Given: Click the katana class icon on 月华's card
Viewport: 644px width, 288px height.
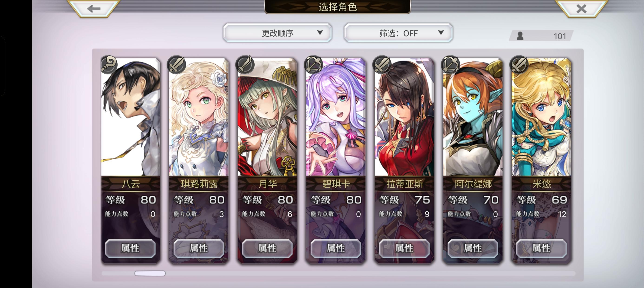Looking at the screenshot, I should click(x=245, y=65).
